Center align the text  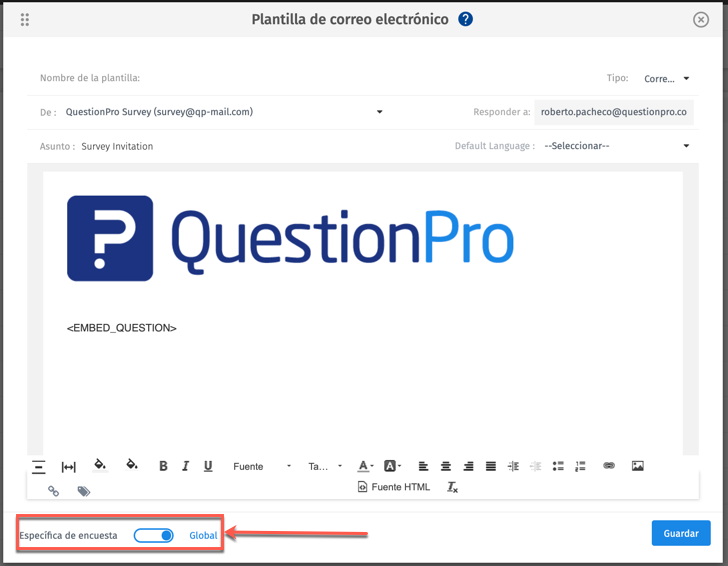[x=446, y=466]
